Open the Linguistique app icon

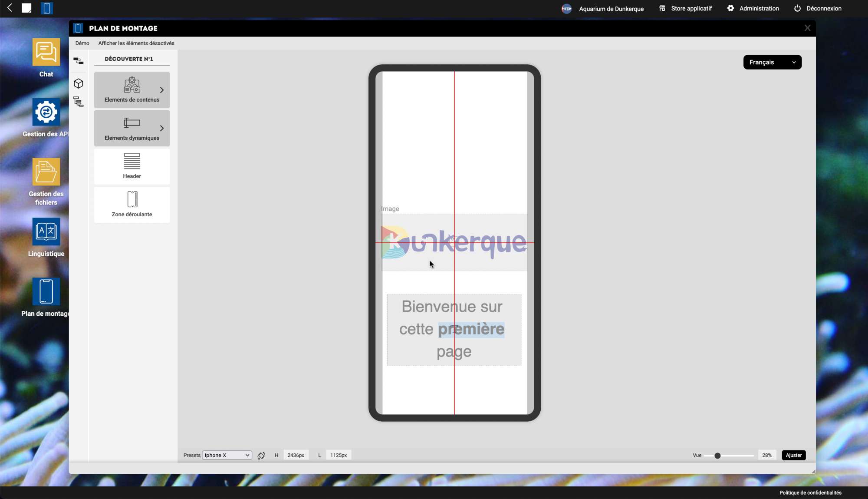coord(46,232)
